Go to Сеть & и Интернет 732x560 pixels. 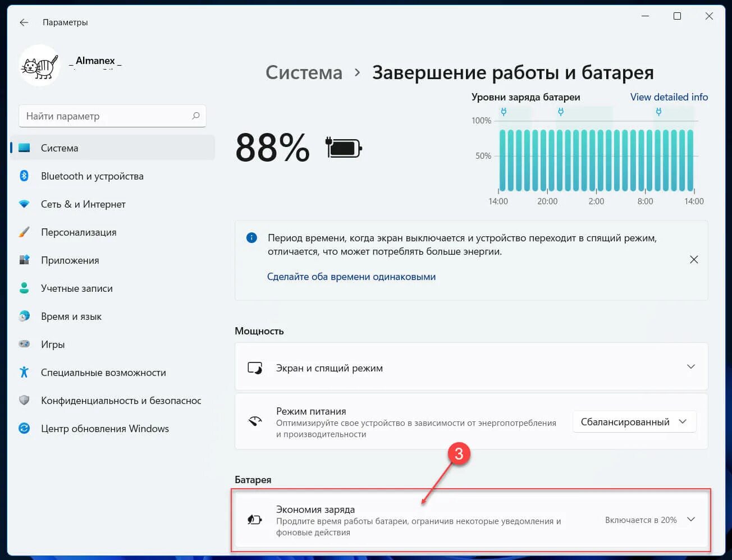click(112, 204)
